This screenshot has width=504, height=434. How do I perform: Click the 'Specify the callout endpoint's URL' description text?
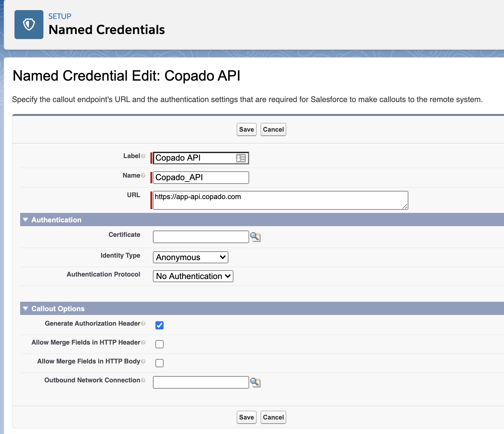click(x=247, y=100)
